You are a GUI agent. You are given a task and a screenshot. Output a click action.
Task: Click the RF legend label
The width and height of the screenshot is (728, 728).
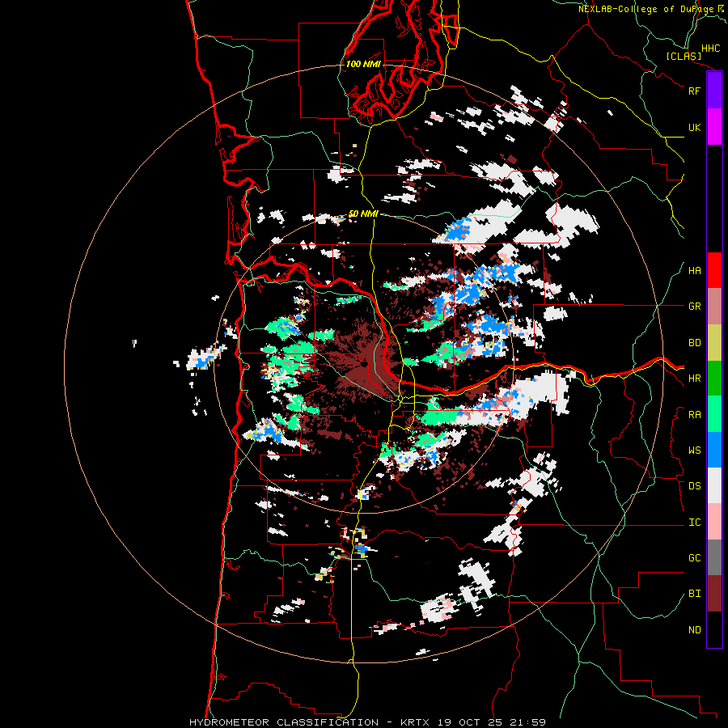click(x=694, y=91)
